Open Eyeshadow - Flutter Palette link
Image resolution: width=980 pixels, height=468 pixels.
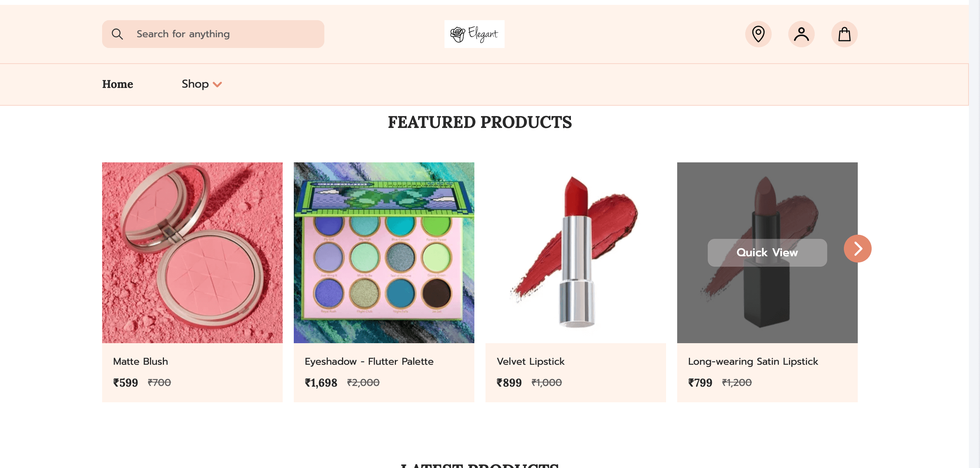(x=369, y=361)
